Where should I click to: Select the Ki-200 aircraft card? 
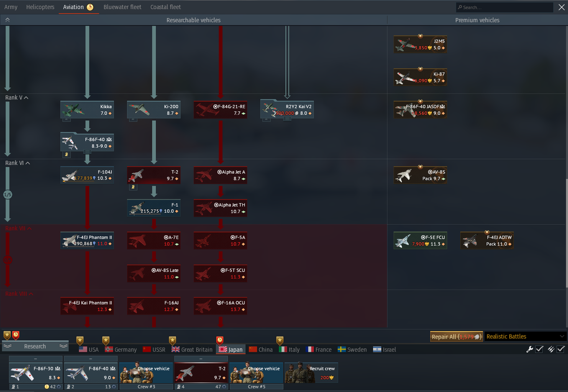click(153, 109)
